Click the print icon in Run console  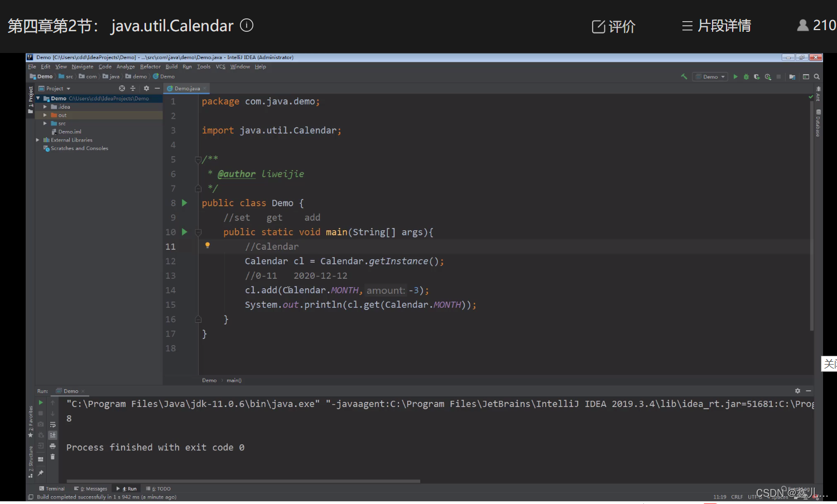pyautogui.click(x=52, y=446)
